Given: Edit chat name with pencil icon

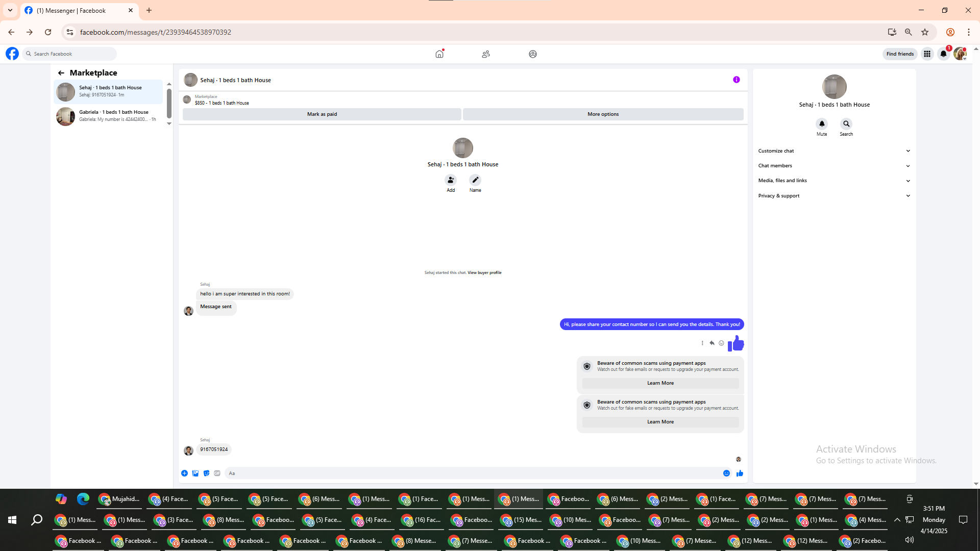Looking at the screenshot, I should (x=475, y=180).
